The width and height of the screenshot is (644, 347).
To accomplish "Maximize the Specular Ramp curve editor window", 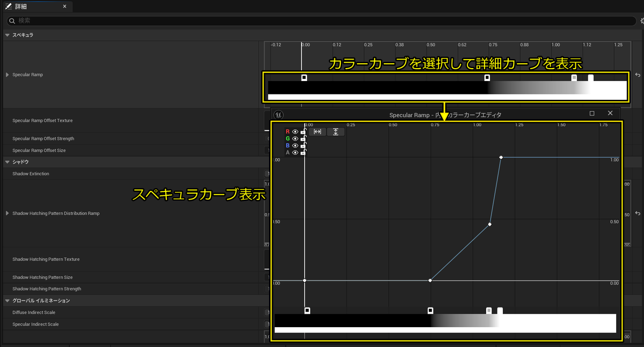I will click(x=592, y=114).
